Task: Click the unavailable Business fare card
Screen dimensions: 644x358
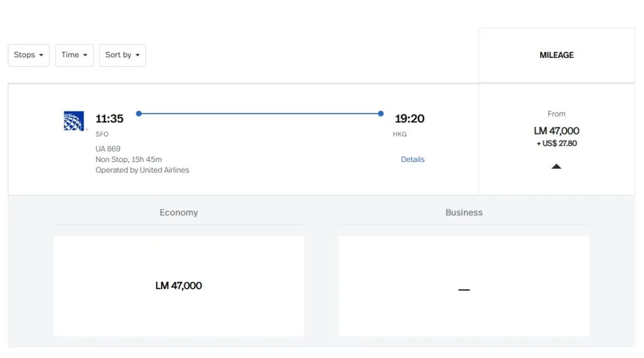Action: 464,286
